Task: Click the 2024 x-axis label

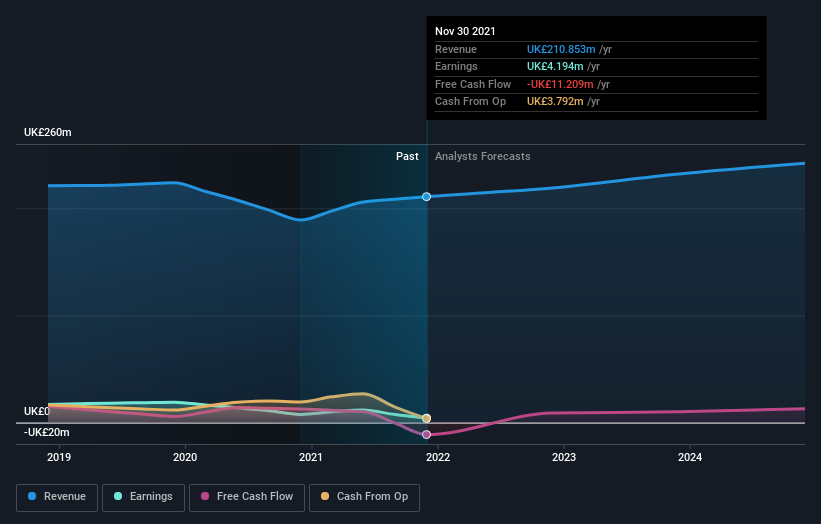Action: 690,457
